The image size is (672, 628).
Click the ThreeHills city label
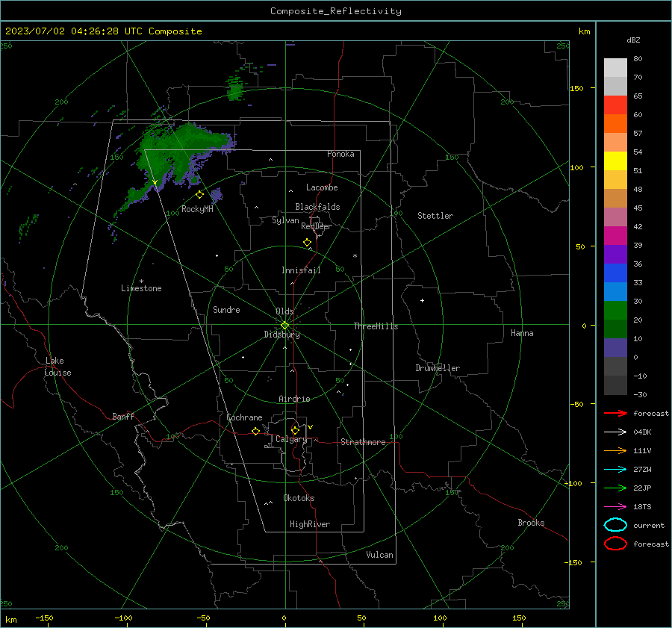tap(376, 326)
